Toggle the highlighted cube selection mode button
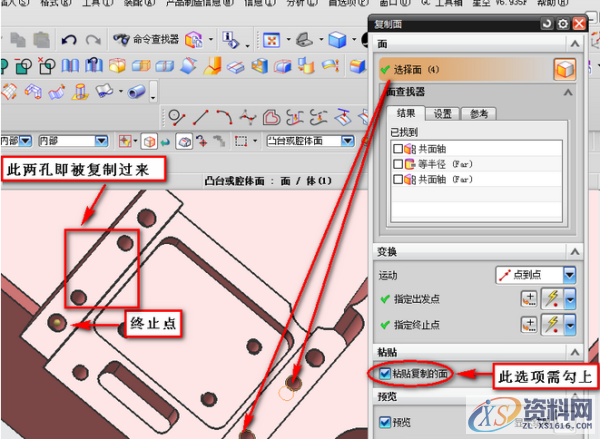 click(150, 141)
